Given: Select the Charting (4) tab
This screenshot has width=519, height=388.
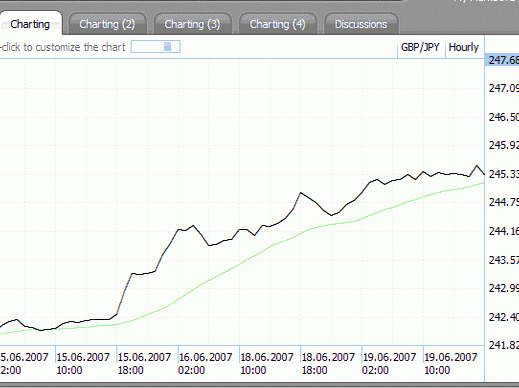Looking at the screenshot, I should pyautogui.click(x=277, y=24).
